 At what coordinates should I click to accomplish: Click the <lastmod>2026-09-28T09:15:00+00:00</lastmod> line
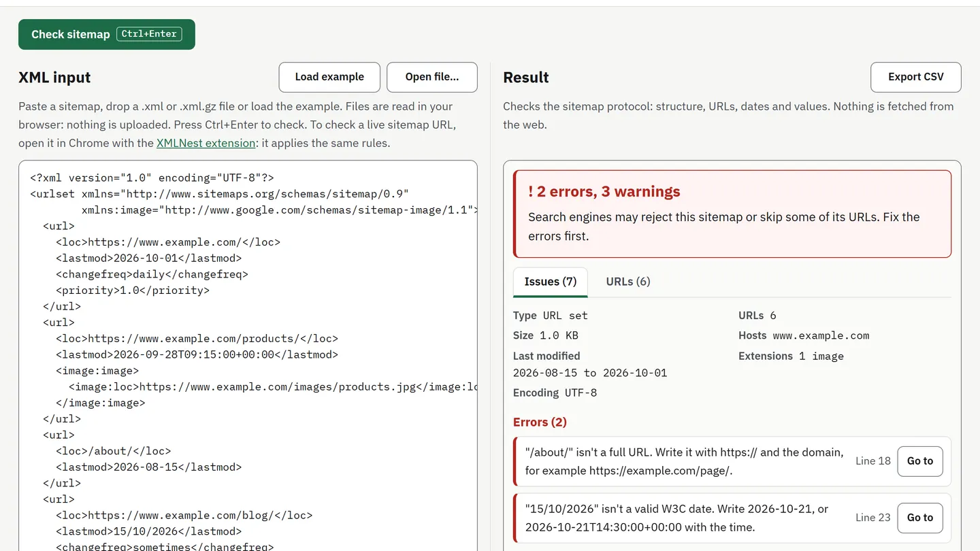point(197,354)
